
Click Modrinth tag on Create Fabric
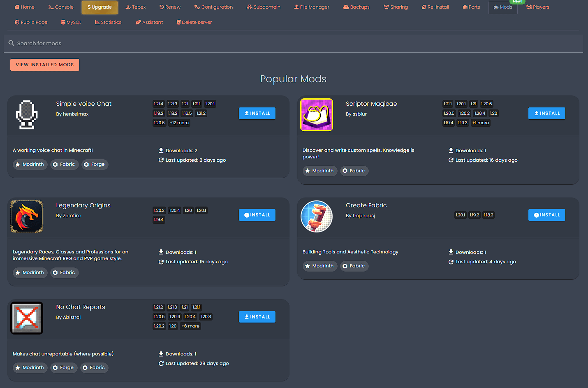(319, 266)
